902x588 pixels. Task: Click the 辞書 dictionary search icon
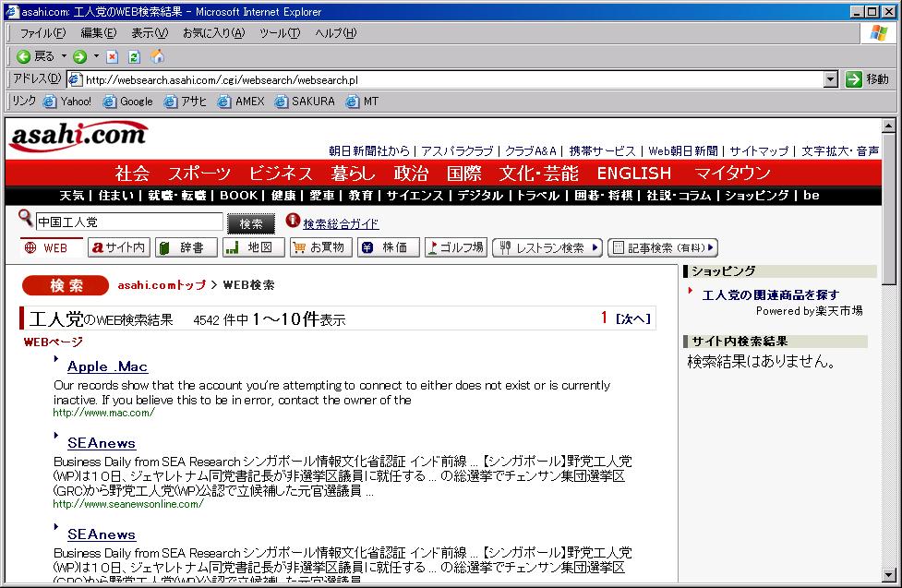click(186, 247)
